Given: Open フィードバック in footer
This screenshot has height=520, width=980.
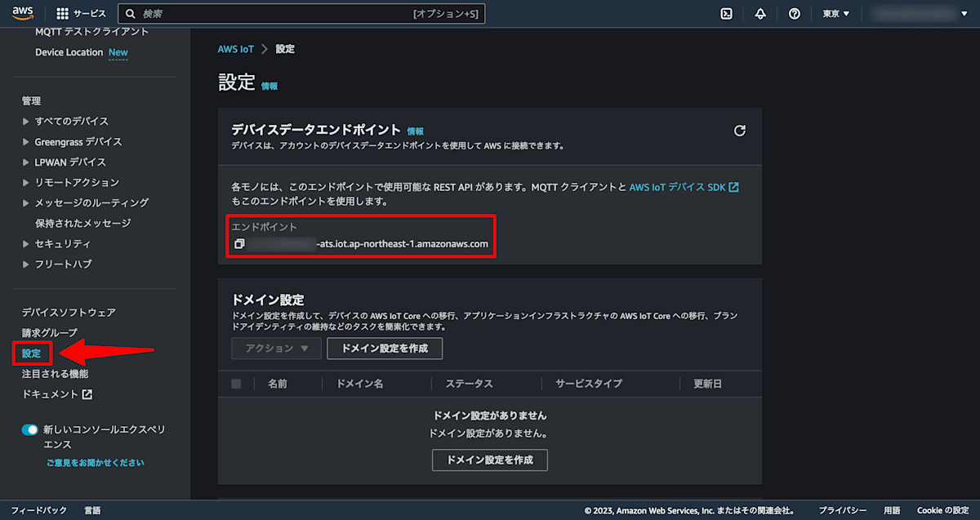Looking at the screenshot, I should 39,510.
